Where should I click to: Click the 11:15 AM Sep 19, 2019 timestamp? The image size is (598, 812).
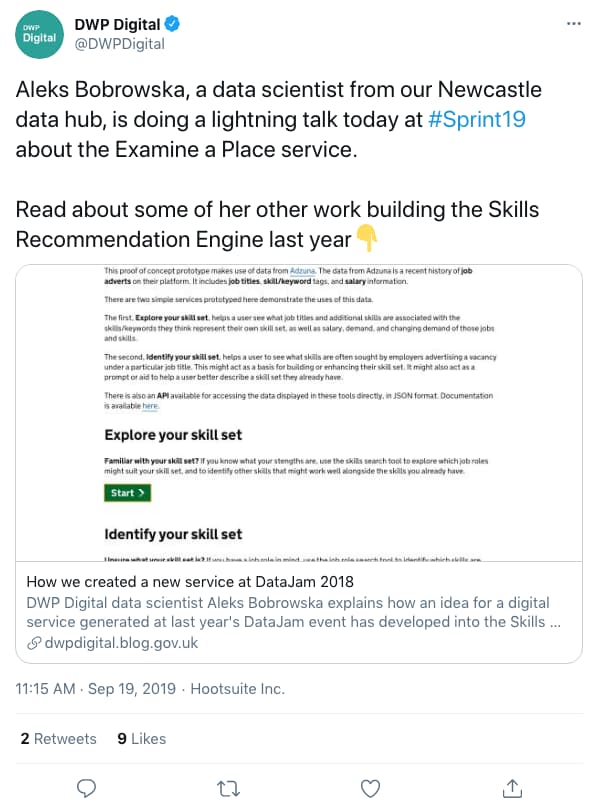click(x=96, y=689)
